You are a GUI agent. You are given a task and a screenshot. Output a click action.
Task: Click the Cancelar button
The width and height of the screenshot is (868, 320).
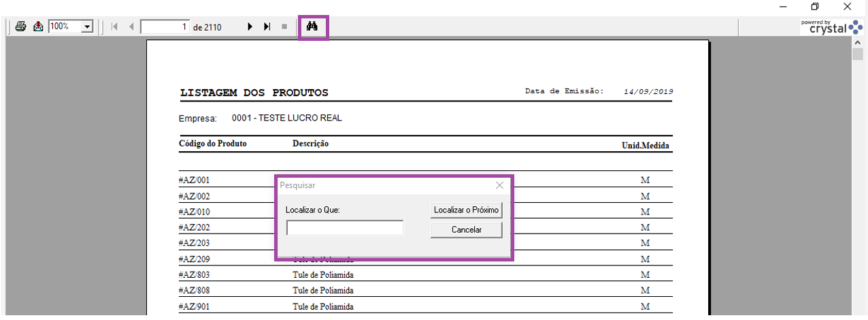(467, 230)
